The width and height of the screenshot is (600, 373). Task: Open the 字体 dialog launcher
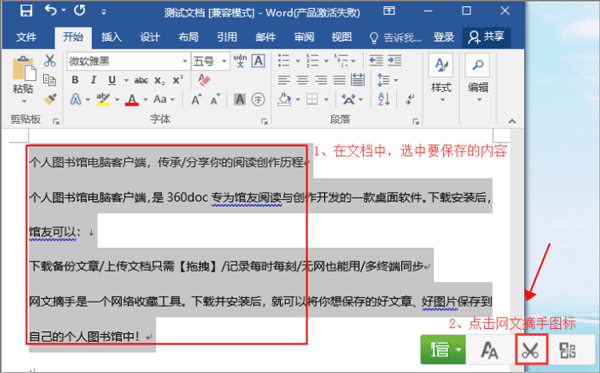[x=264, y=121]
